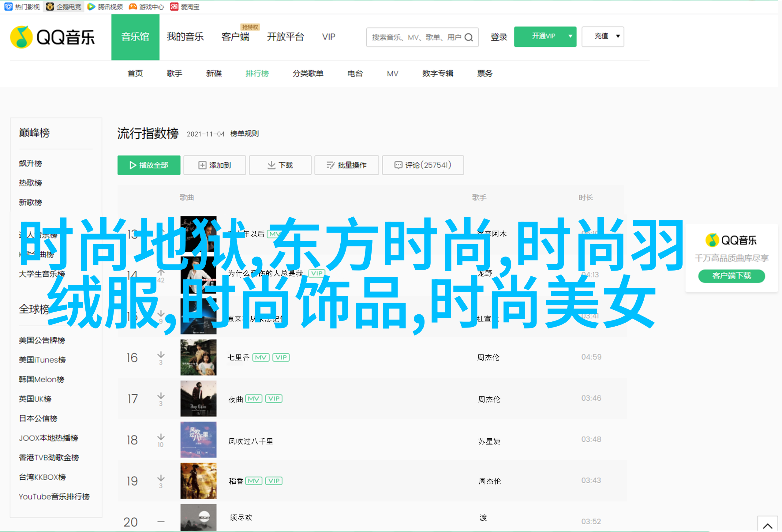The height and width of the screenshot is (532, 782).
Task: Open YouTube音乐排行榜 chart
Action: [x=54, y=497]
